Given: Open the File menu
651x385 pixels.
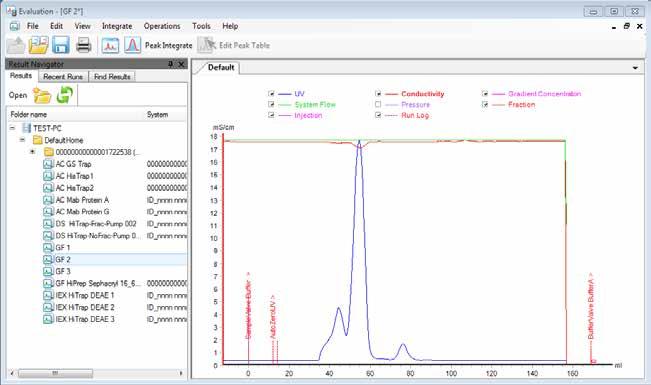Looking at the screenshot, I should pos(32,26).
